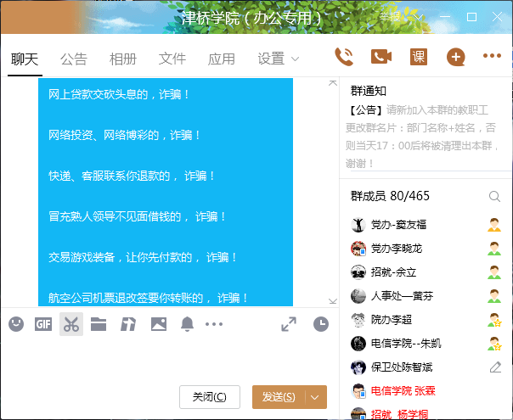Image resolution: width=513 pixels, height=420 pixels.
Task: Select member 电信学院--朱凯
Action: 426,344
